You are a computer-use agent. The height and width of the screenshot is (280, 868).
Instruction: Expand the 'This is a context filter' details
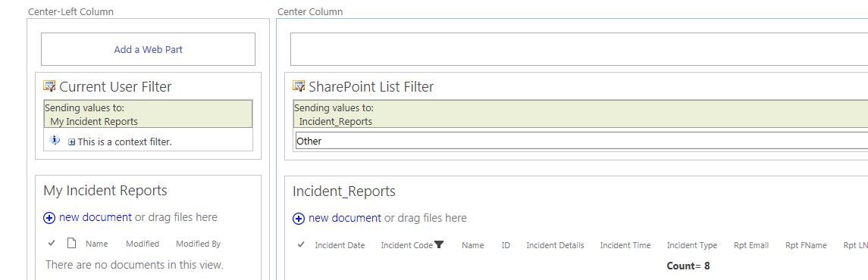(71, 142)
